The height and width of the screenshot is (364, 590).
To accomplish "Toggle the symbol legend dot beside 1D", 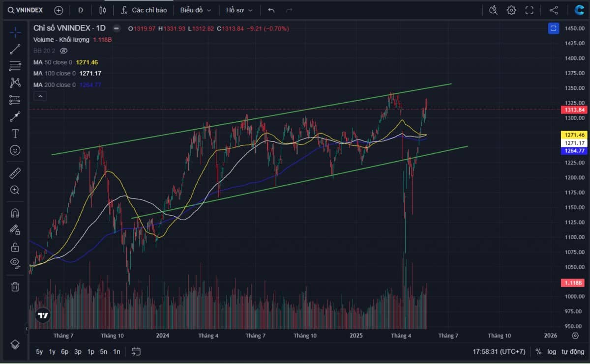I will pos(116,28).
